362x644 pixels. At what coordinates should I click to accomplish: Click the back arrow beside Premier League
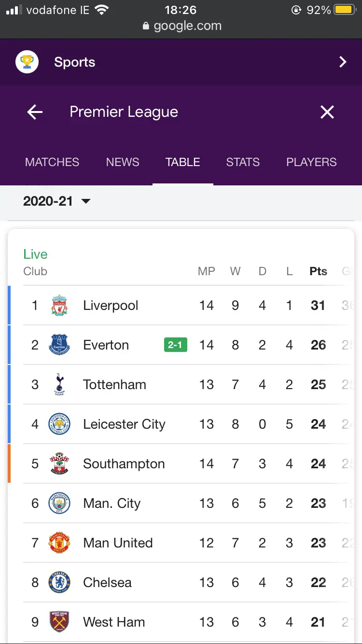(x=35, y=112)
